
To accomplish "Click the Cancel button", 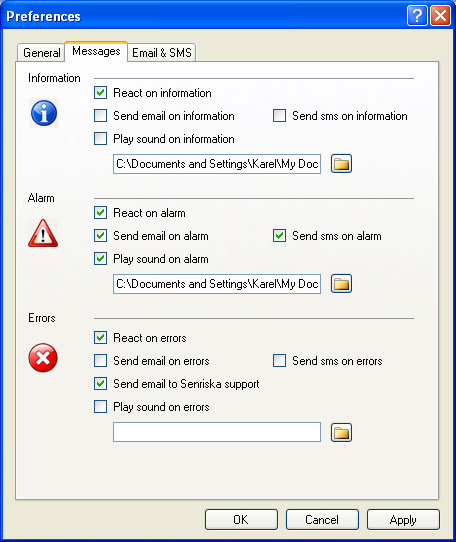I will pyautogui.click(x=322, y=520).
